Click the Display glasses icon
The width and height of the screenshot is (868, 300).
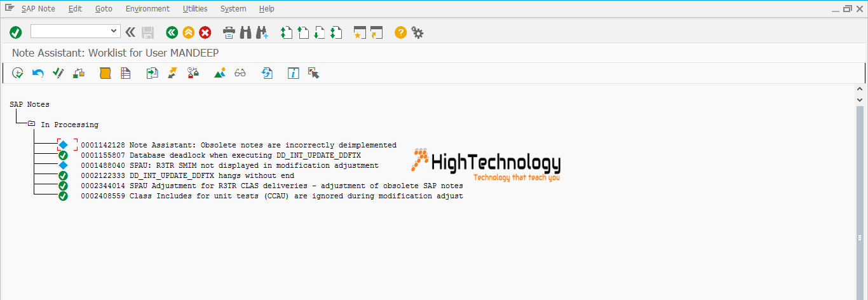[x=240, y=73]
